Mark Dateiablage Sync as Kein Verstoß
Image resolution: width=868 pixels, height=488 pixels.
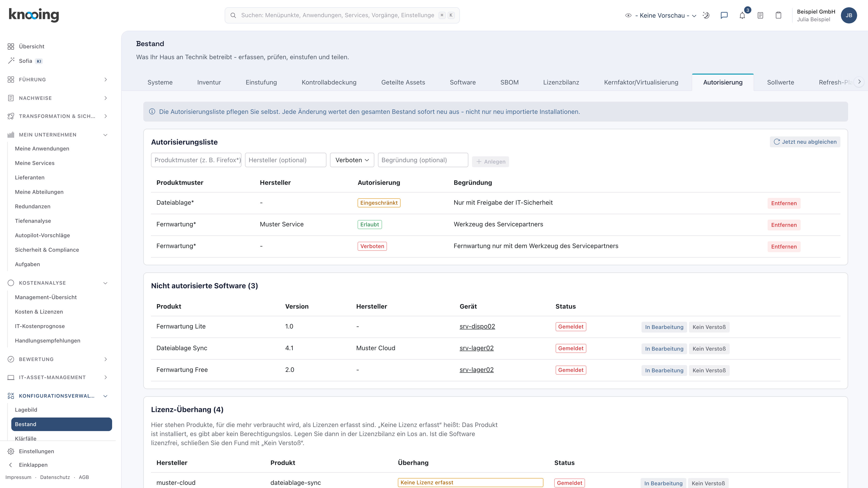[709, 349]
